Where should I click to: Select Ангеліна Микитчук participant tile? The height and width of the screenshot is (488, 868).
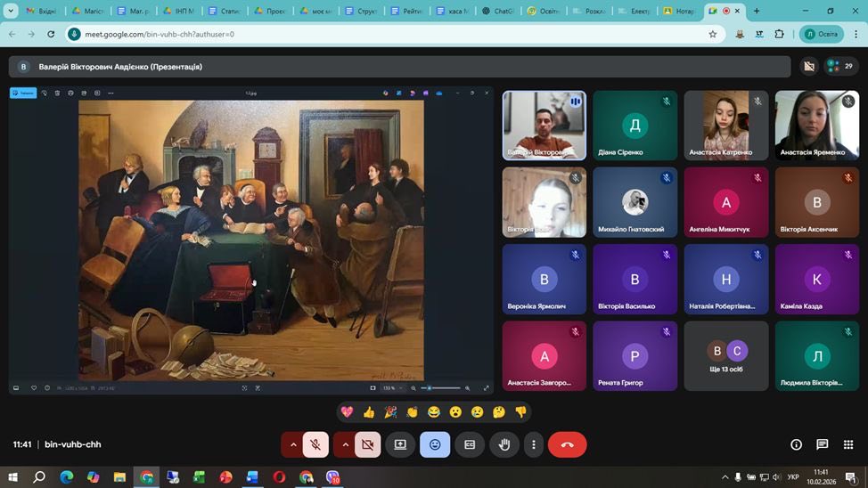tap(726, 202)
